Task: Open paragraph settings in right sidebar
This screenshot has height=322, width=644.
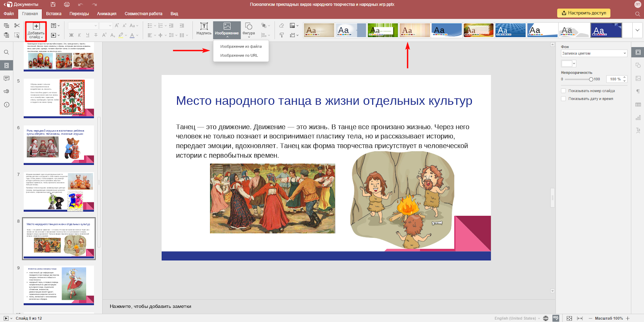Action: pos(638,91)
